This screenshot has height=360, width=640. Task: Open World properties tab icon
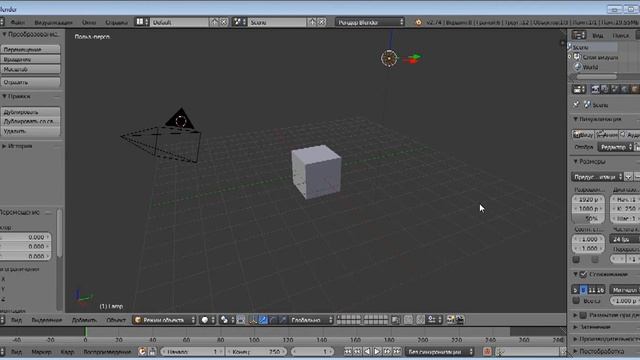click(625, 89)
